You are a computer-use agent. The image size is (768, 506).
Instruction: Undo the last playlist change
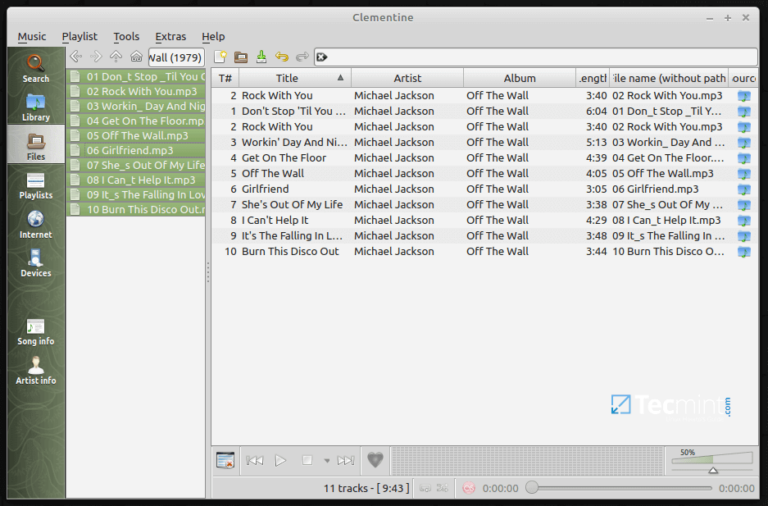pos(282,57)
